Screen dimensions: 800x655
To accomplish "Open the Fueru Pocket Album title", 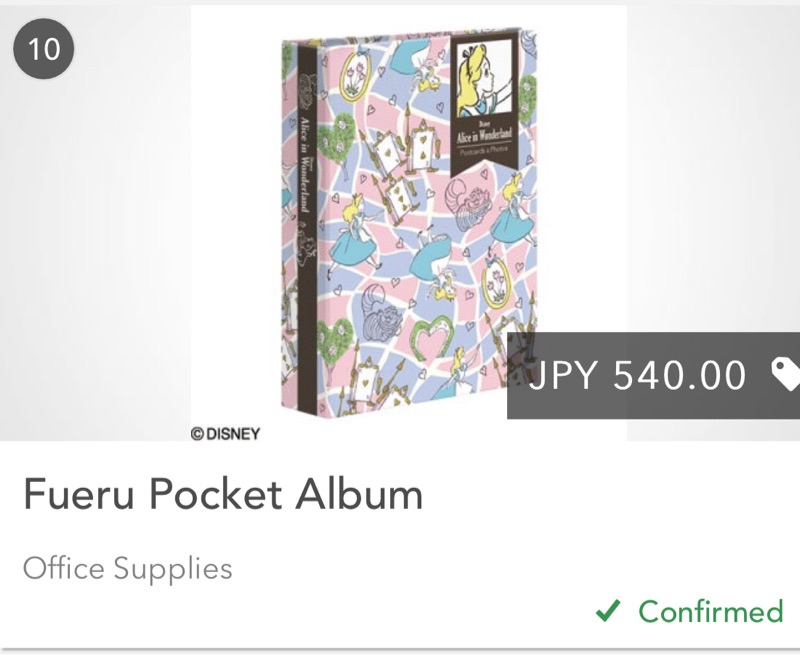I will point(223,495).
